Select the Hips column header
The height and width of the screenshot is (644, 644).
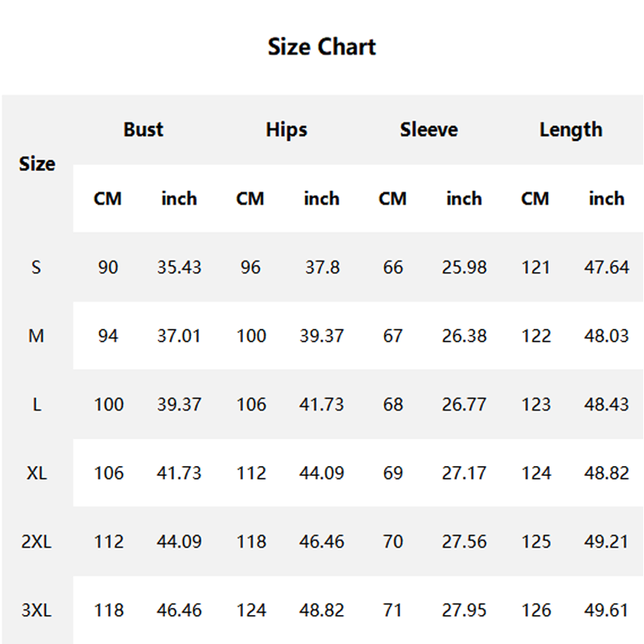287,130
